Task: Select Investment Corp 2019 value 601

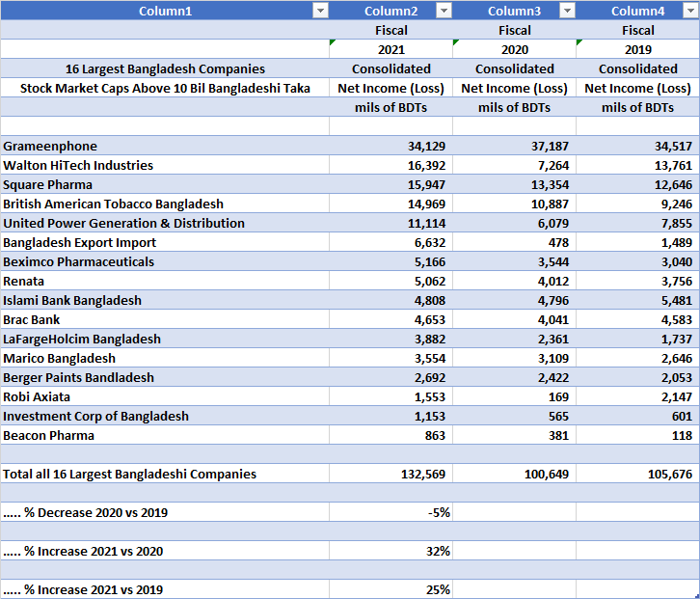Action: (637, 416)
